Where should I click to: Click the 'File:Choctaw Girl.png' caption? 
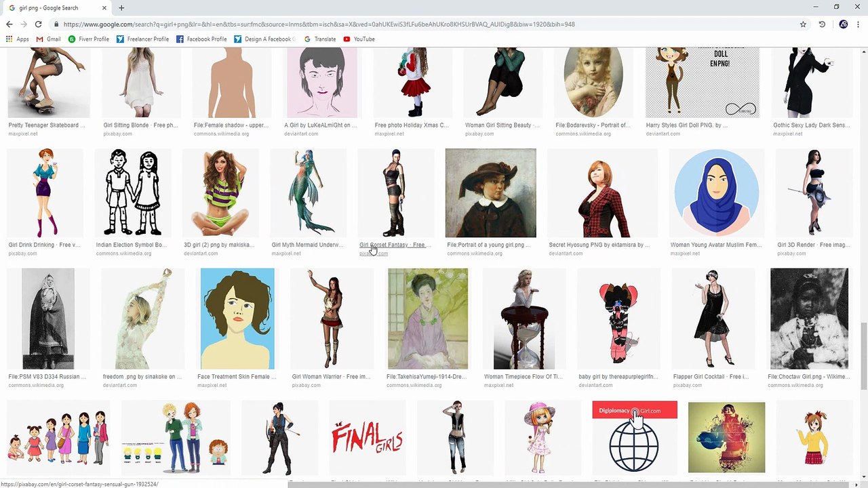808,377
